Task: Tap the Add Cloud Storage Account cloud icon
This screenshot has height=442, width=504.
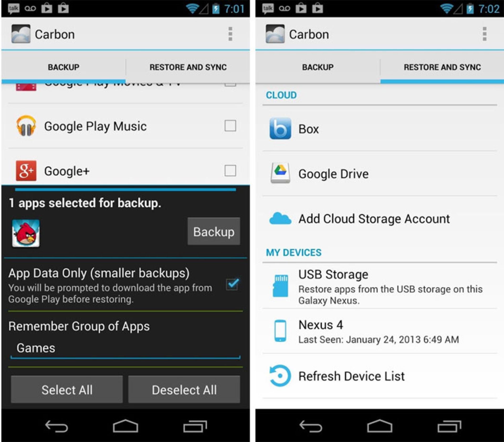Action: point(280,219)
